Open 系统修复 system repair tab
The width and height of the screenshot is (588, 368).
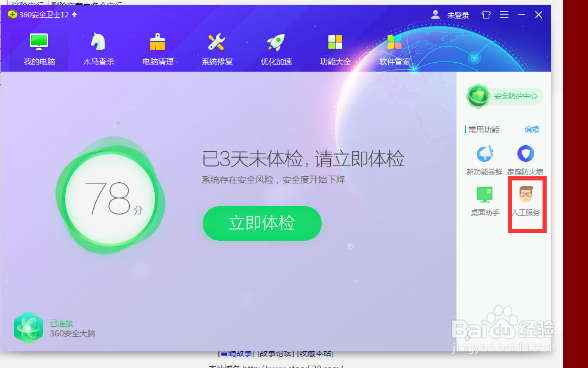217,50
